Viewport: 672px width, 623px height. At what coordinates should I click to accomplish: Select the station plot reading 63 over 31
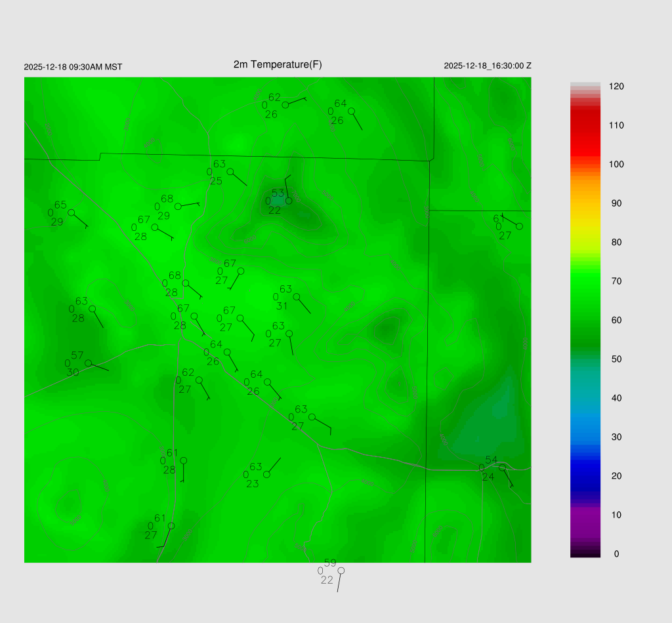297,296
